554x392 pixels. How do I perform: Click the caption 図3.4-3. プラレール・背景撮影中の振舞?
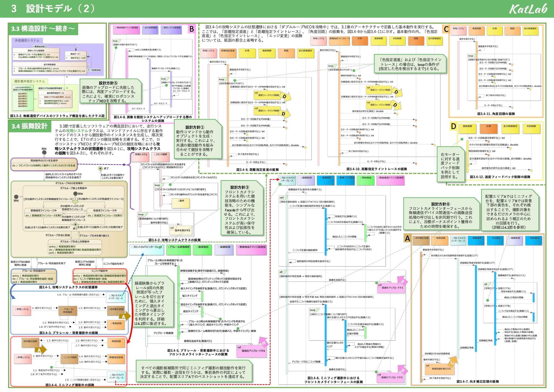69,333
